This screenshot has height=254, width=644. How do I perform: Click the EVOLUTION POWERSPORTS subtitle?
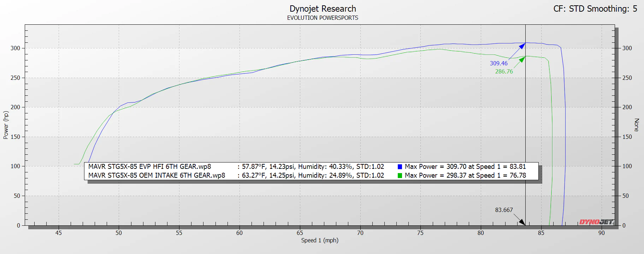point(323,18)
